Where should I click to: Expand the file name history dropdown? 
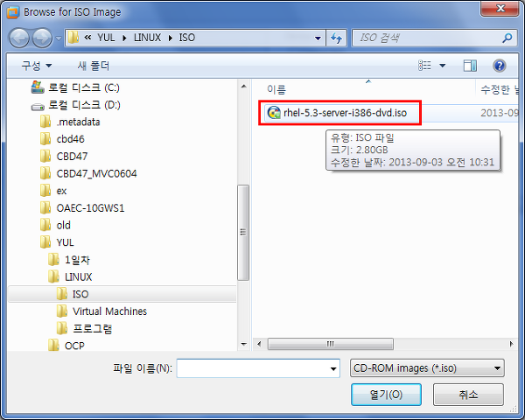click(333, 368)
